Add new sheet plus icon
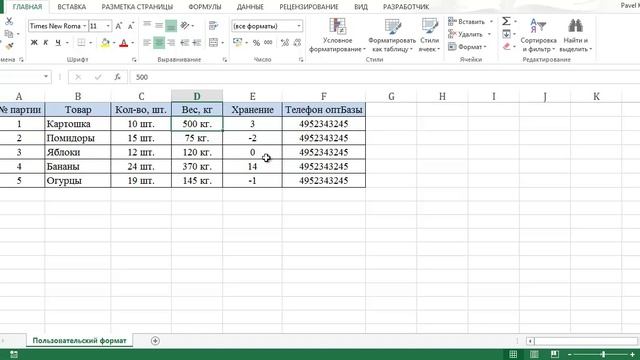 point(155,341)
